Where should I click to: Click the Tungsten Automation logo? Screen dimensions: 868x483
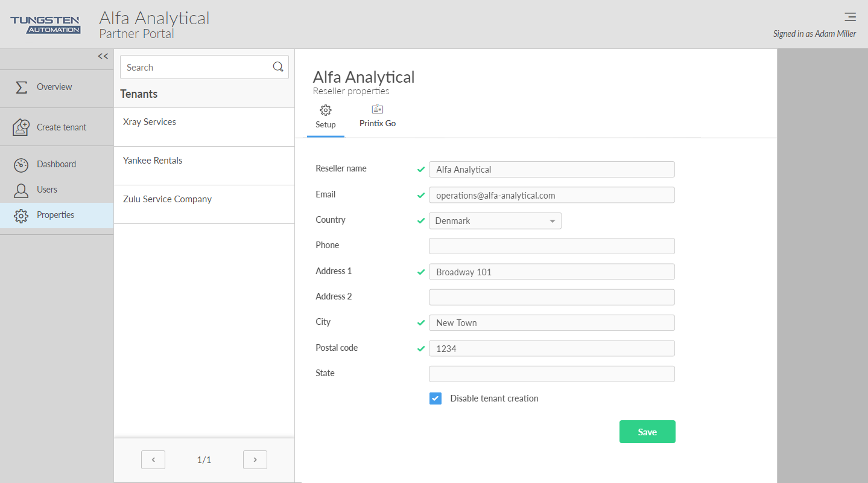pos(46,25)
